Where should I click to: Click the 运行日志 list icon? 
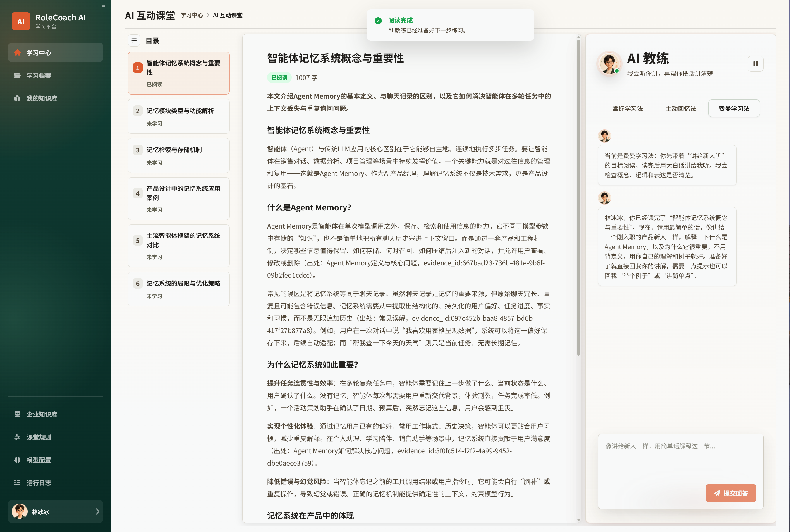pos(17,483)
